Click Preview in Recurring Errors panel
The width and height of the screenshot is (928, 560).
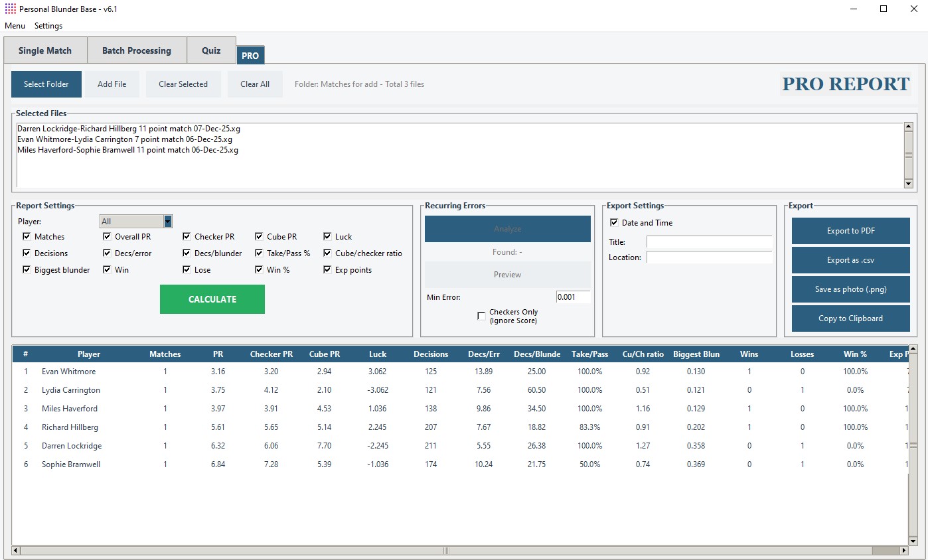pos(507,275)
